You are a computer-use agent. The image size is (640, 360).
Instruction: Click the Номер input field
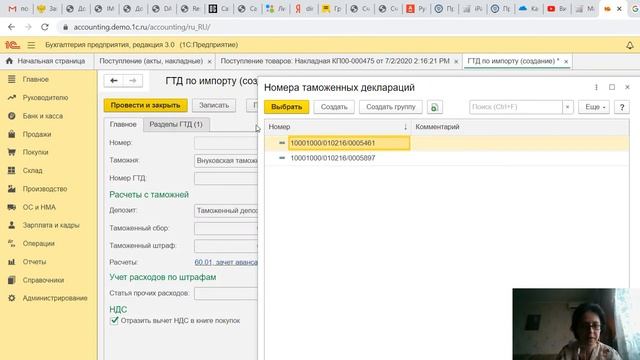[x=226, y=143]
